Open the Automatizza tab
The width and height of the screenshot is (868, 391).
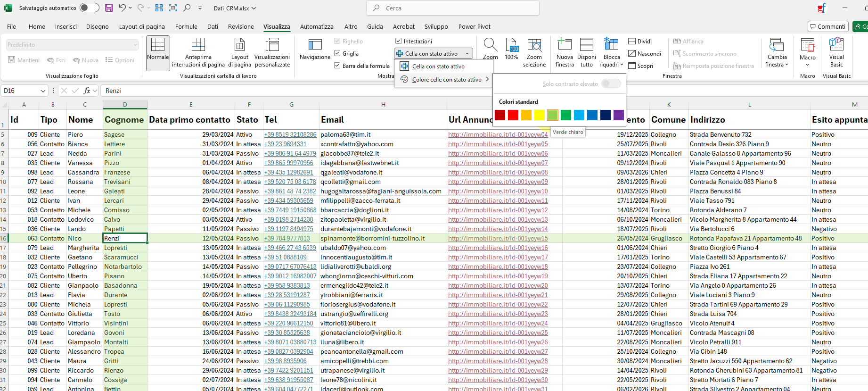click(317, 27)
